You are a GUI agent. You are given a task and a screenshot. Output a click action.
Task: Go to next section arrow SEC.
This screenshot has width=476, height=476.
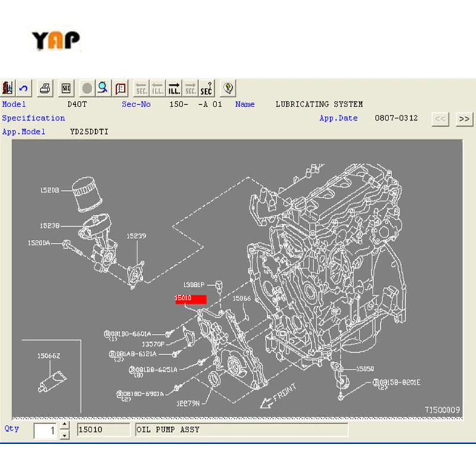point(190,88)
